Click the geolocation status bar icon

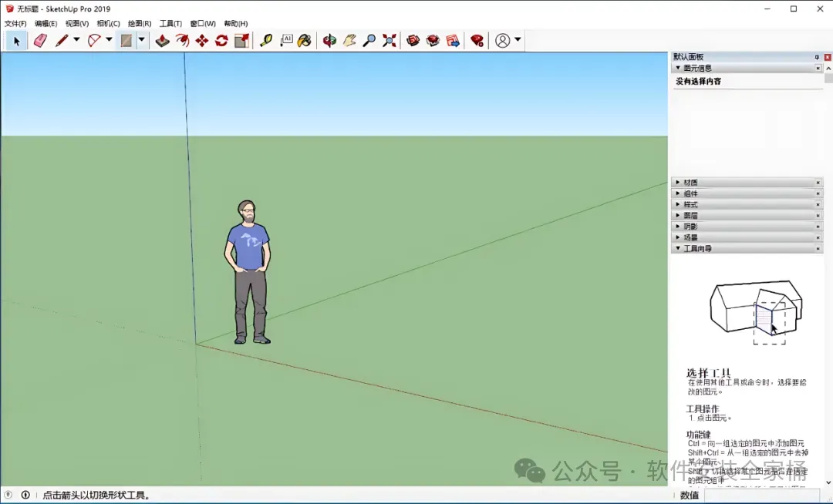8,495
